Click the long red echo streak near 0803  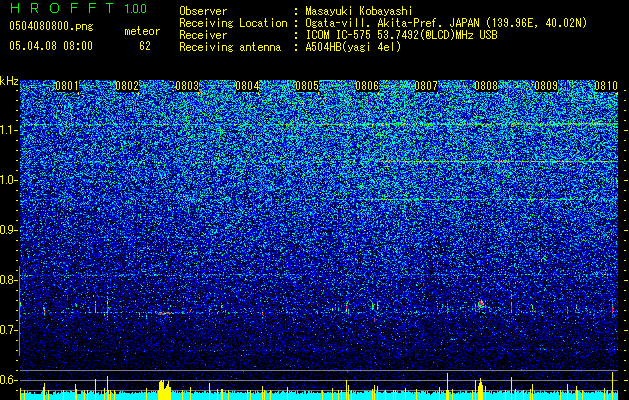(164, 313)
